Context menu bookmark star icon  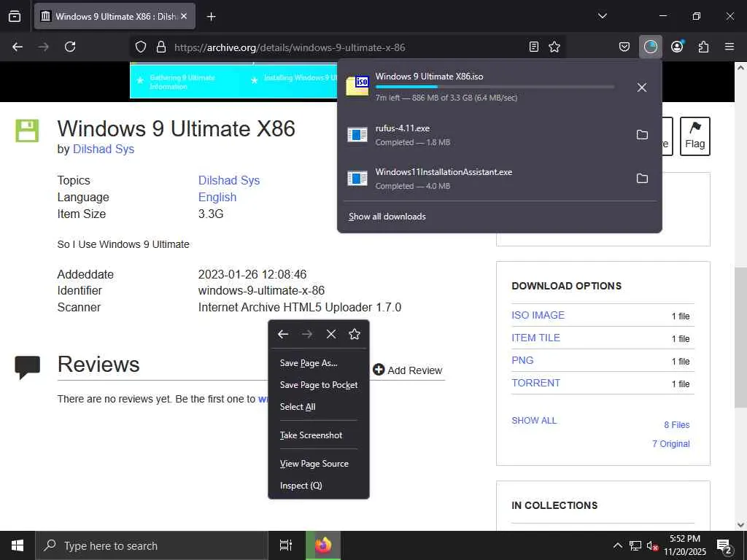pyautogui.click(x=355, y=334)
